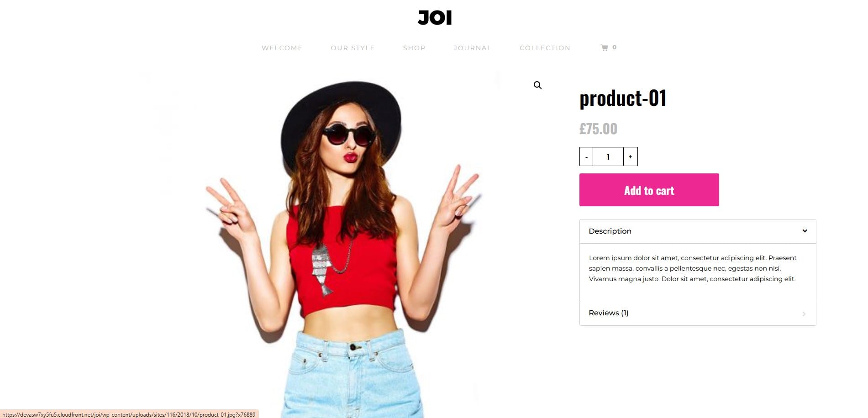The height and width of the screenshot is (418, 868).
Task: Click the JOI logo
Action: click(435, 18)
